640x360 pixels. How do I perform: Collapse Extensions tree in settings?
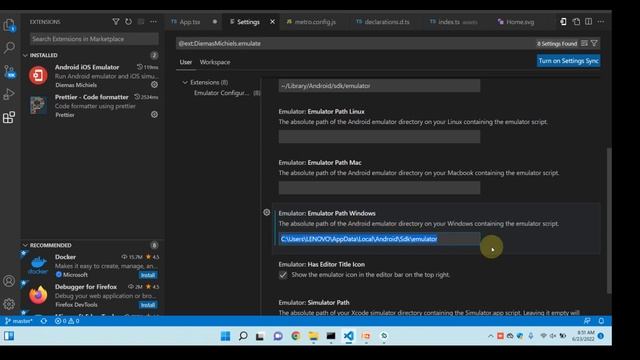(185, 82)
